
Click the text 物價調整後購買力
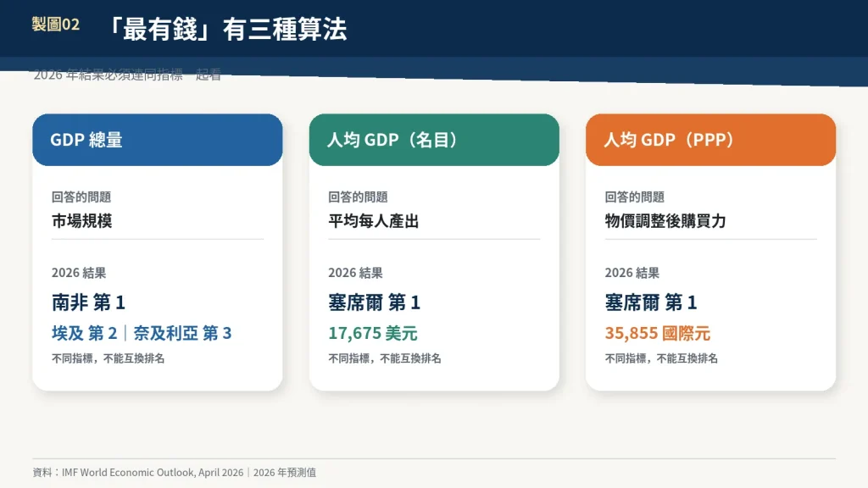pyautogui.click(x=665, y=221)
